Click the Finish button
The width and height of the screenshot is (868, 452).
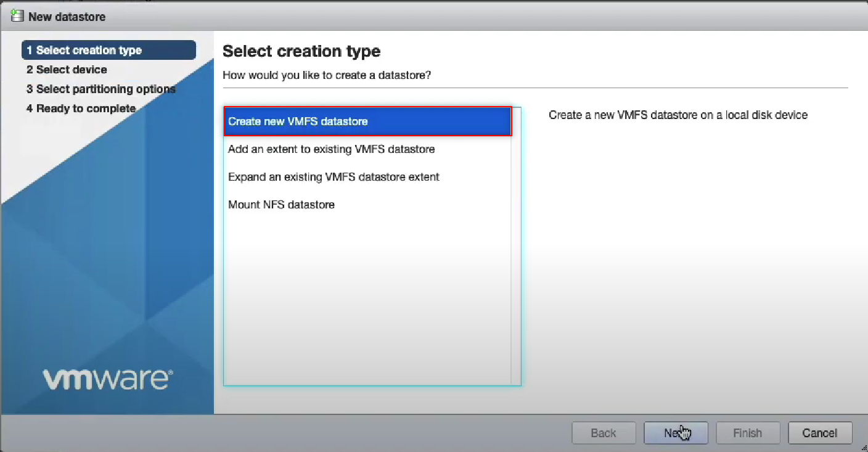(748, 433)
